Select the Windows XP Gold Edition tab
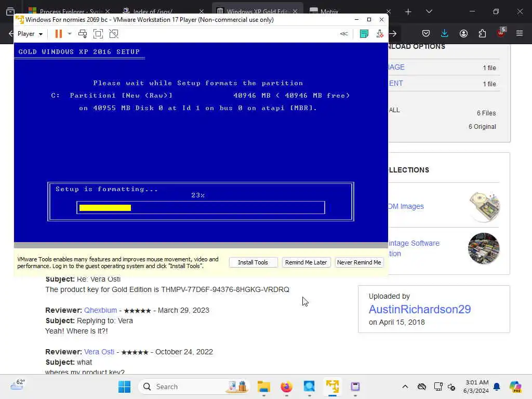Image resolution: width=532 pixels, height=399 pixels. (257, 11)
